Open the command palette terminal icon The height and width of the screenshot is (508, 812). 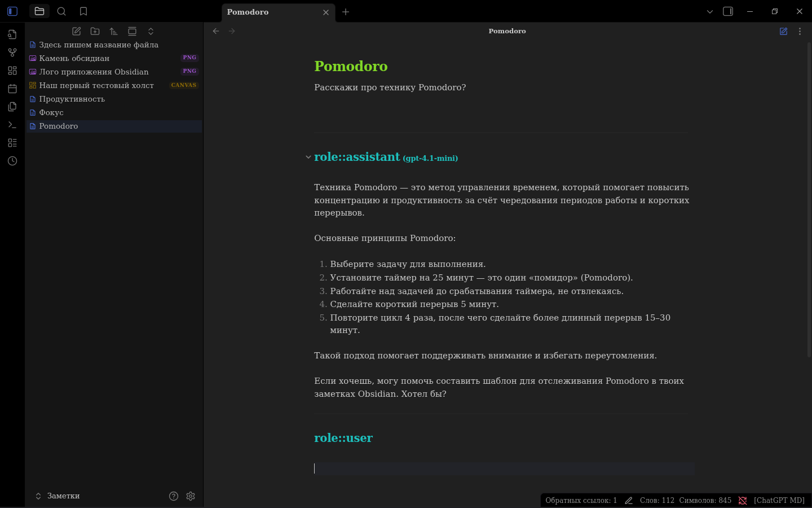tap(12, 125)
